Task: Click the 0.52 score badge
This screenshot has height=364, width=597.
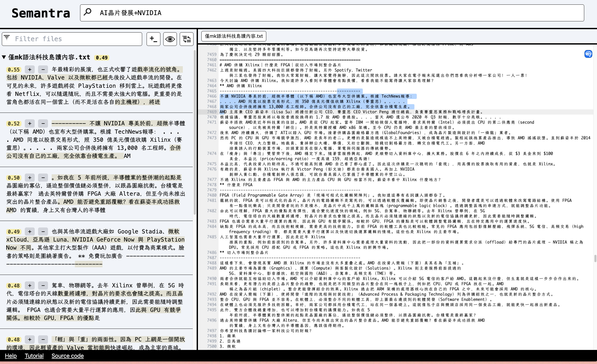Action: tap(14, 124)
